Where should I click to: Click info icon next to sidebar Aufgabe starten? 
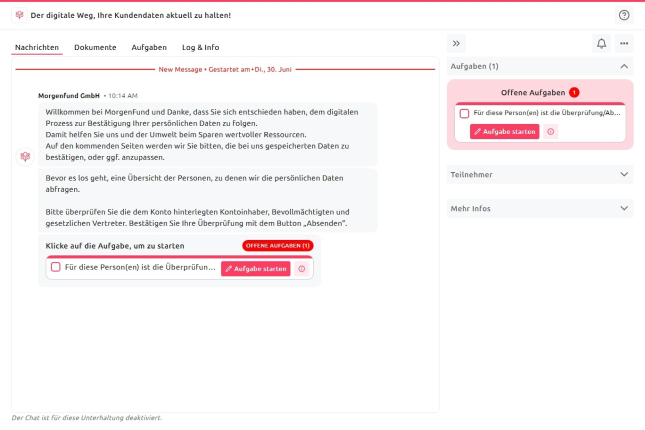click(x=550, y=132)
